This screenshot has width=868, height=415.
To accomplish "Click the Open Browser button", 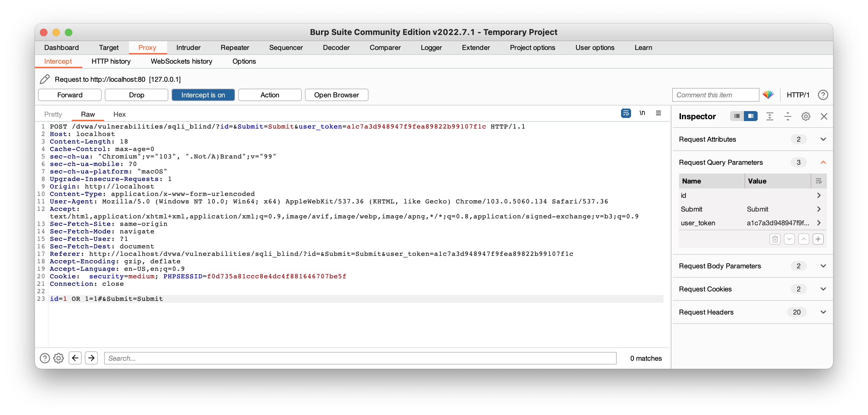I will click(336, 95).
